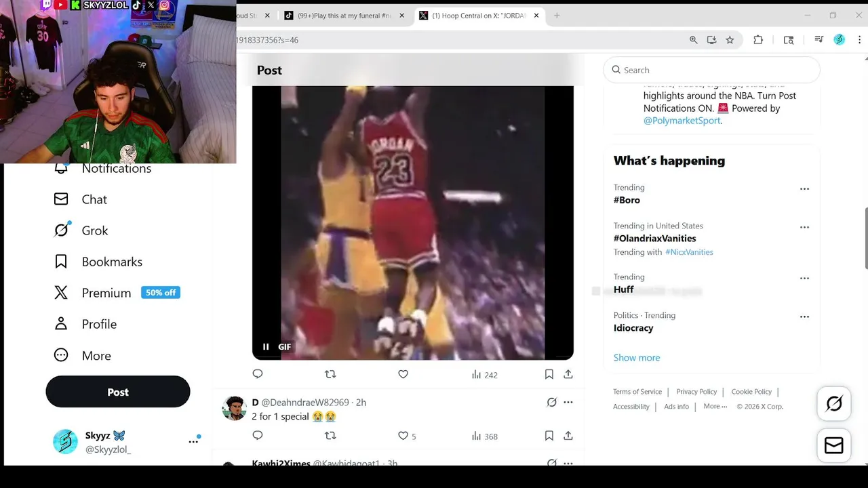The image size is (868, 488).
Task: Click the X search field
Action: (711, 70)
